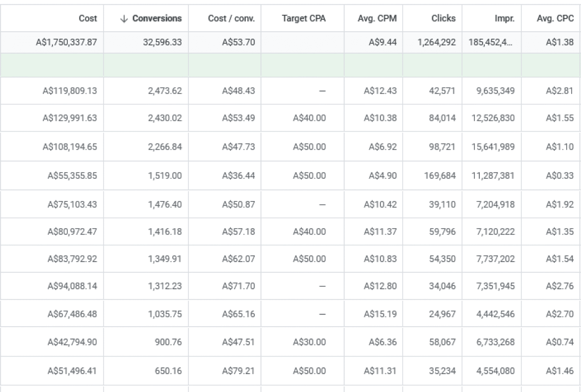Click cost cell A$75,103.43
This screenshot has width=581, height=392.
(72, 205)
